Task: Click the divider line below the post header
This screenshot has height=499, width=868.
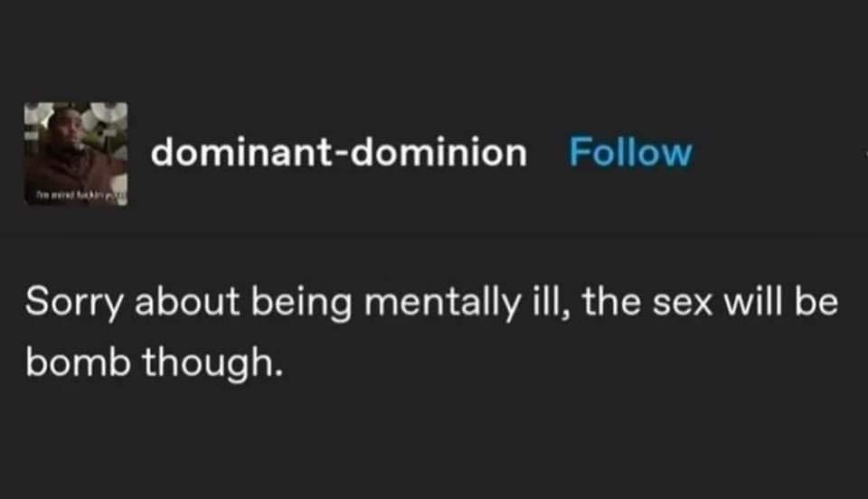Action: (434, 235)
